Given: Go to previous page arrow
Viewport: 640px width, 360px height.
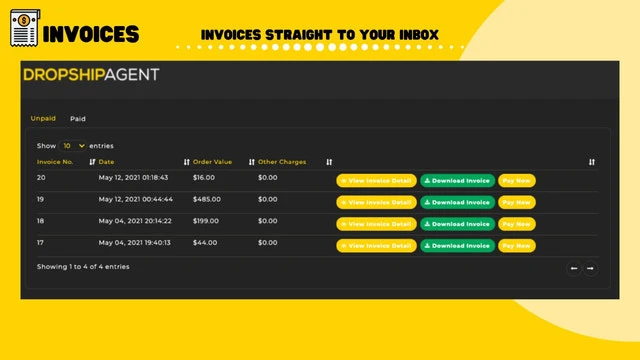Looking at the screenshot, I should click(x=574, y=269).
